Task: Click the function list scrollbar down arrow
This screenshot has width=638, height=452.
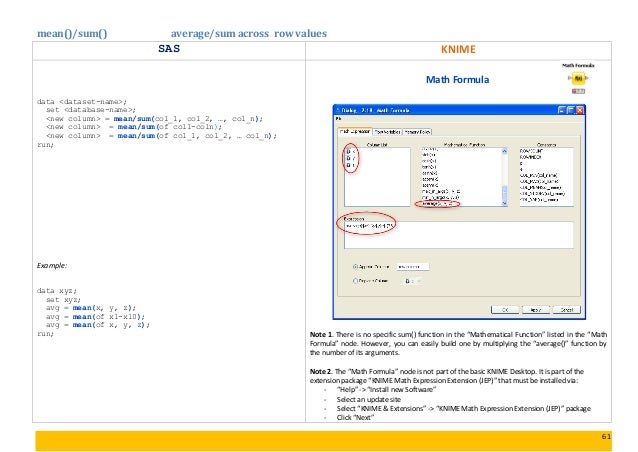Action: [505, 203]
